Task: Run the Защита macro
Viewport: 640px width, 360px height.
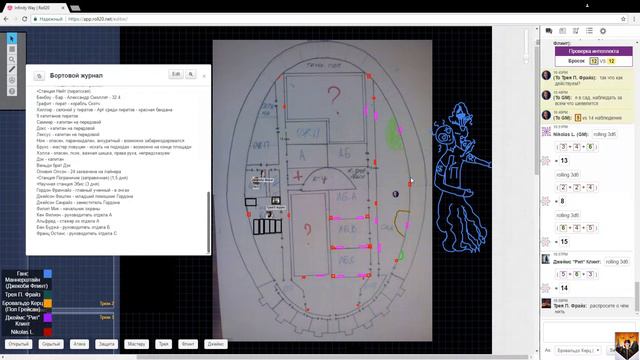Action: click(x=107, y=344)
